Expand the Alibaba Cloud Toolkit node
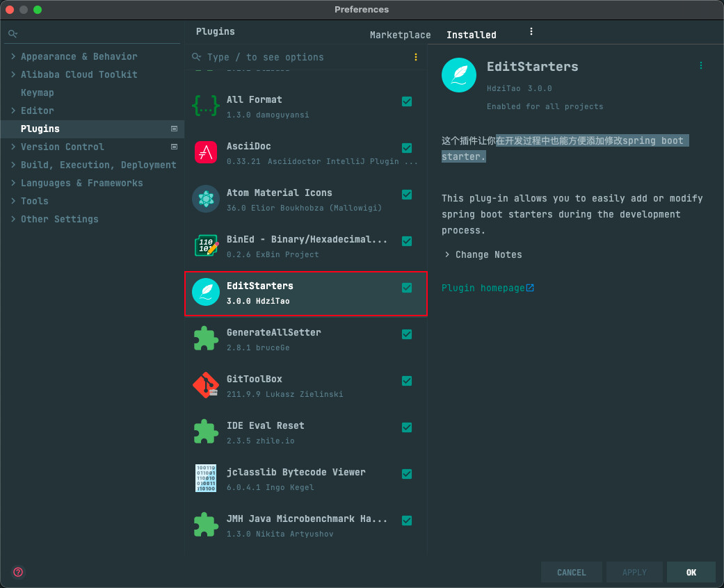Viewport: 724px width, 588px height. [13, 74]
